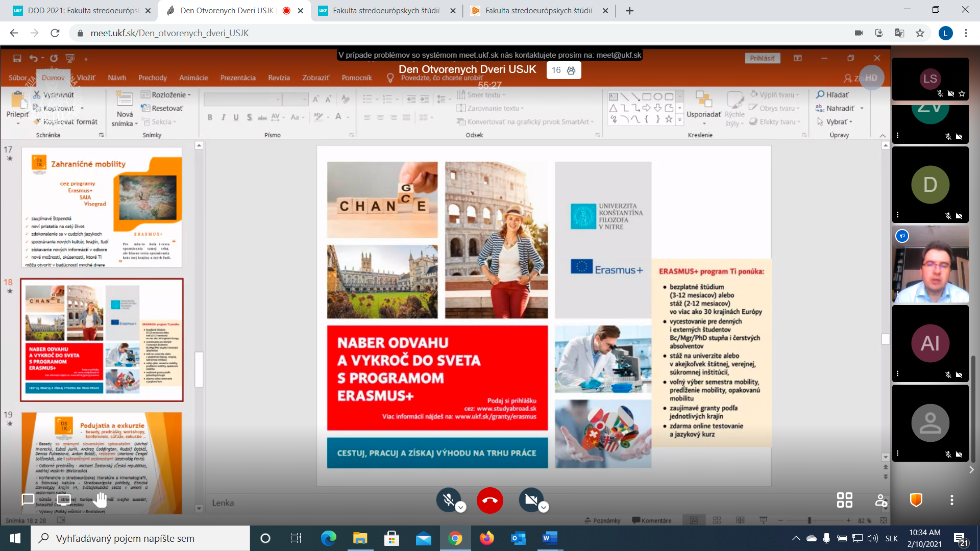Image resolution: width=980 pixels, height=551 pixels.
Task: Unmute the microphone button
Action: [449, 499]
